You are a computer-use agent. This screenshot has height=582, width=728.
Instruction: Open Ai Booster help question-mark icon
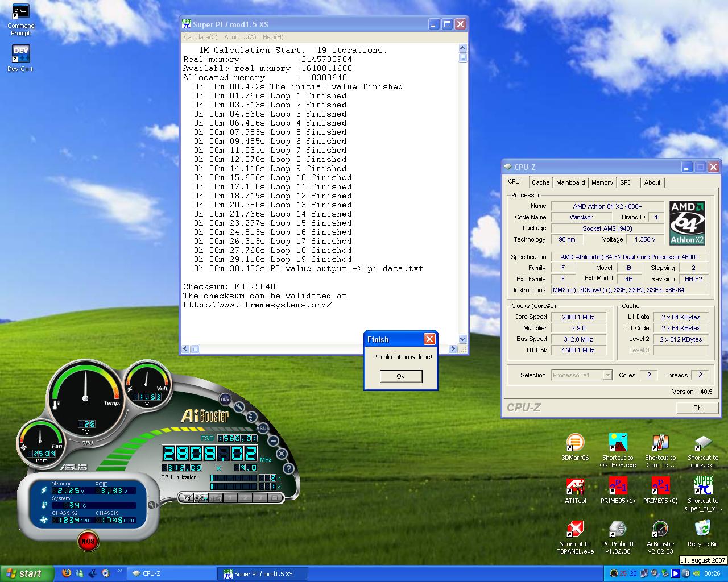tap(288, 468)
